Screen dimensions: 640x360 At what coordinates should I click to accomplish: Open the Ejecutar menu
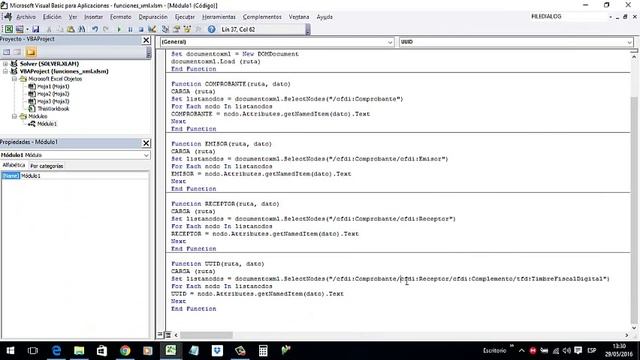pos(184,17)
